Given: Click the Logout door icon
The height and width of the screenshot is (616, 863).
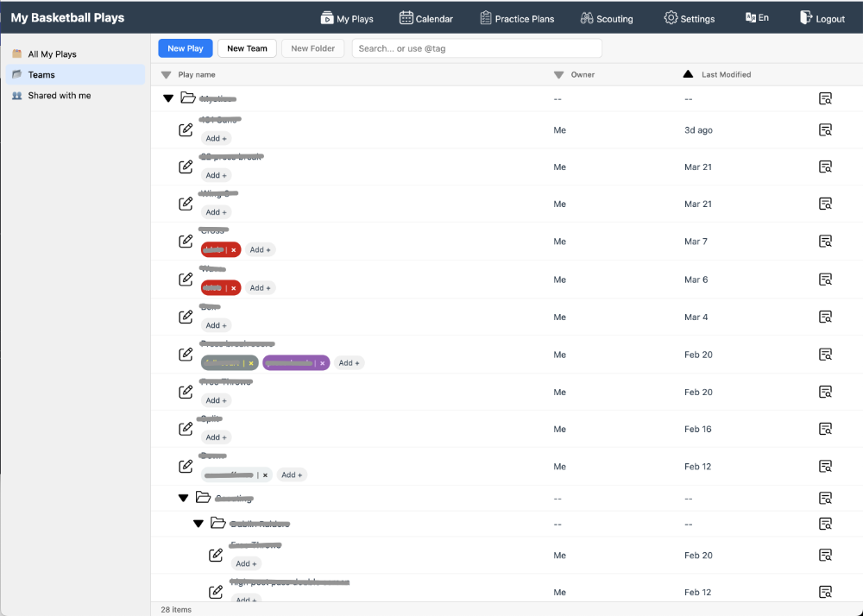Looking at the screenshot, I should click(x=806, y=18).
